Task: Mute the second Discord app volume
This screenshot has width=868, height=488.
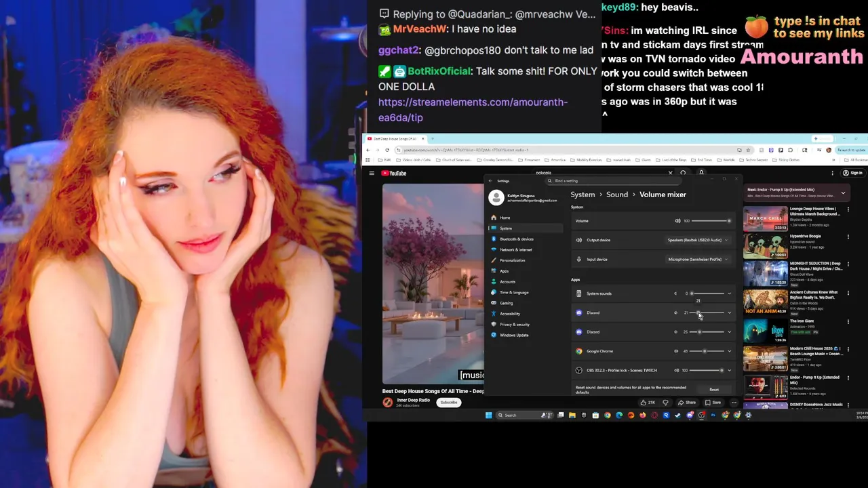Action: point(675,332)
